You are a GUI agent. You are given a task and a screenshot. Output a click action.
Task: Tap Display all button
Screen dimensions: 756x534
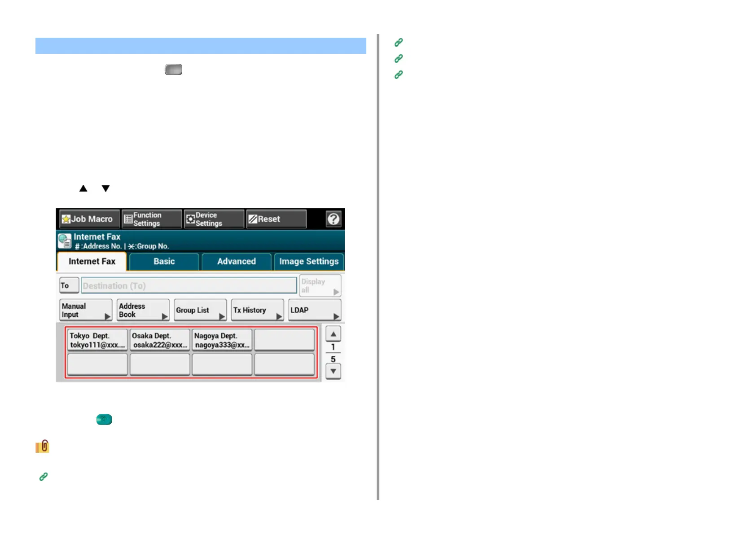(x=320, y=286)
